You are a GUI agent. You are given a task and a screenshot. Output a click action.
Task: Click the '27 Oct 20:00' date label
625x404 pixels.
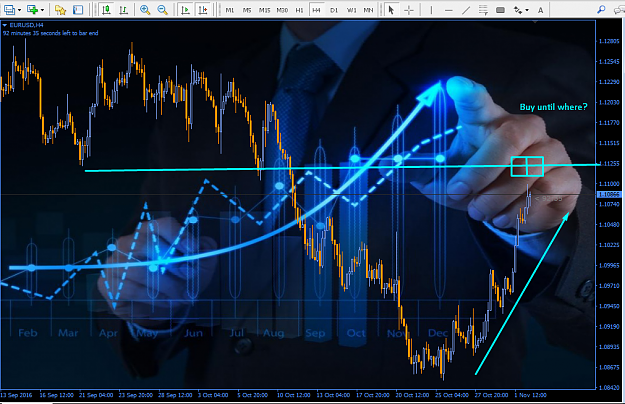click(x=491, y=395)
